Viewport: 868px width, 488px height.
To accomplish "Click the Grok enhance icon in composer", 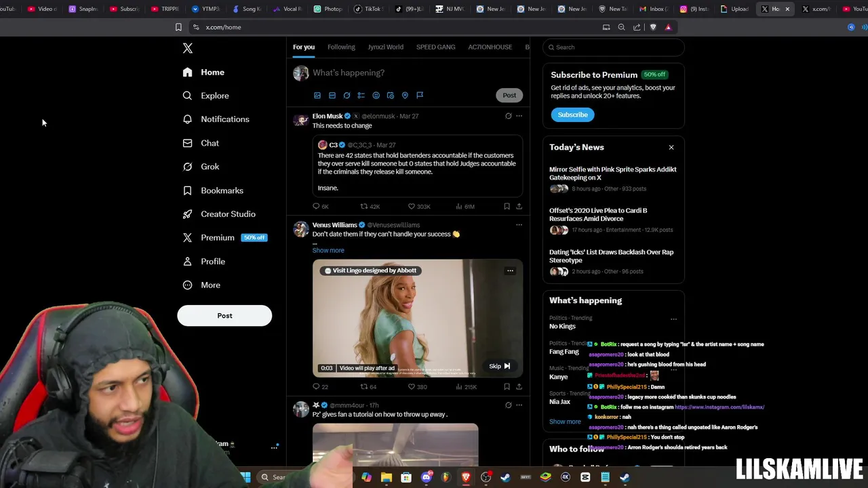I will pos(347,96).
